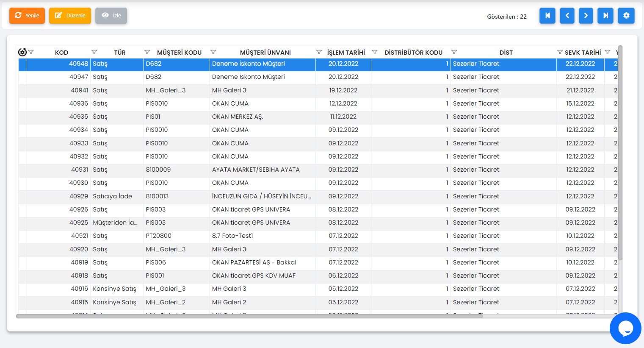Click OKAN PAZARTESİ AŞ - Bakkal cell
Screen dimensions: 644x348
point(254,262)
